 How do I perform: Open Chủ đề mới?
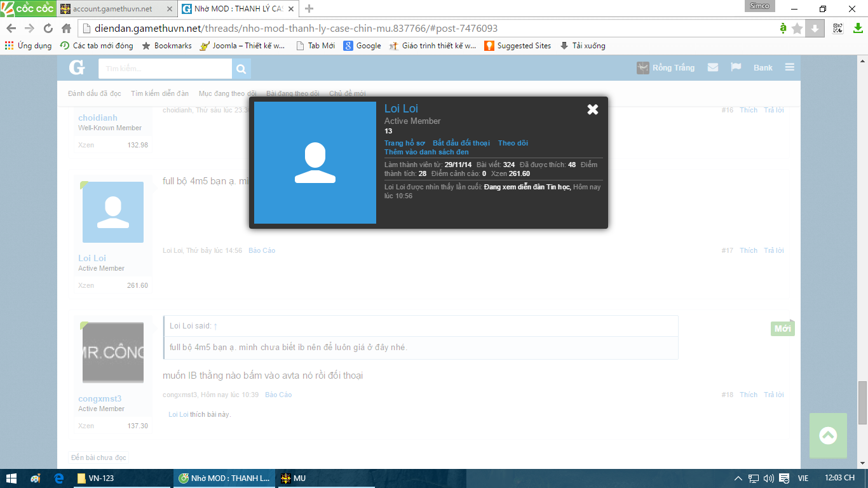pyautogui.click(x=348, y=93)
